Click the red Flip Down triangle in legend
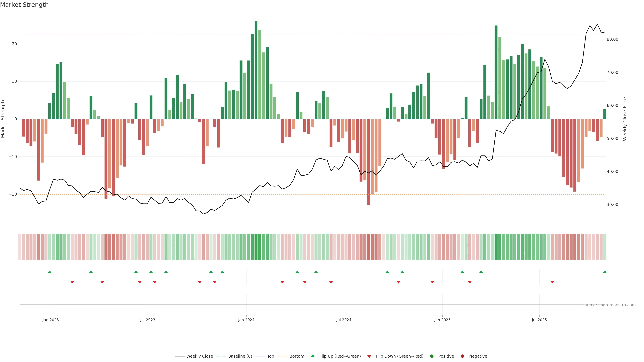Viewport: 644px width, 362px height. point(369,356)
